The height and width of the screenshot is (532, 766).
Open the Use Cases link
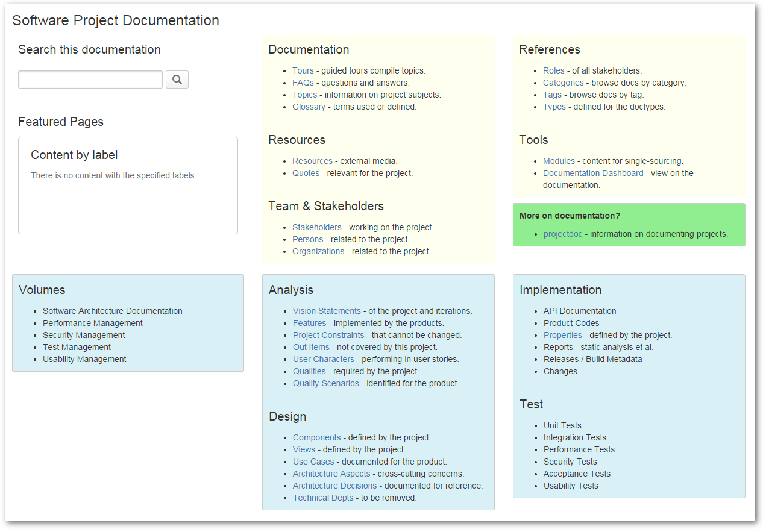tap(313, 462)
